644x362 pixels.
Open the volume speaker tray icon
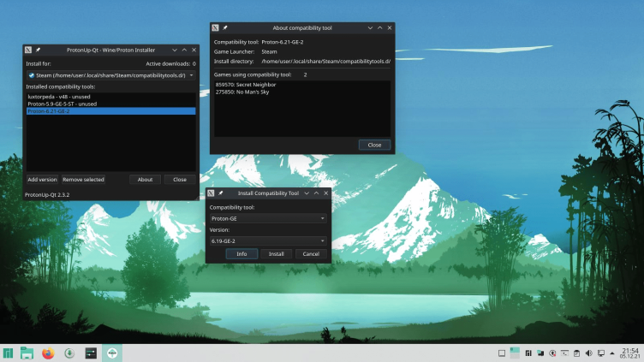[588, 353]
